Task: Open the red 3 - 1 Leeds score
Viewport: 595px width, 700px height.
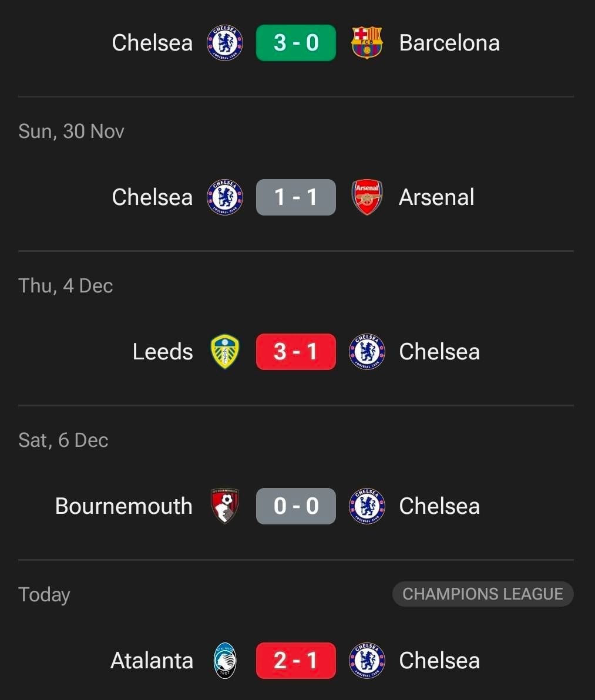Action: [x=296, y=352]
